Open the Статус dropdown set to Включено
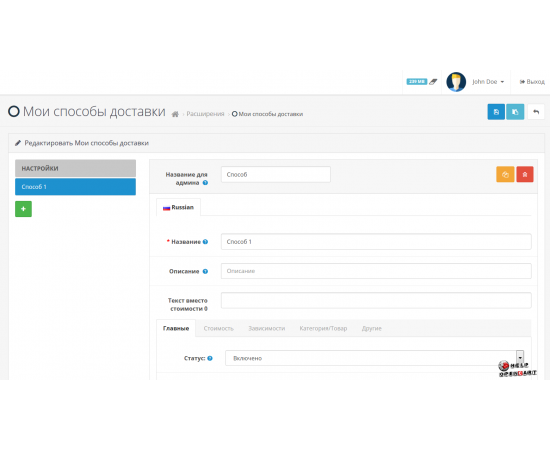 point(374,358)
